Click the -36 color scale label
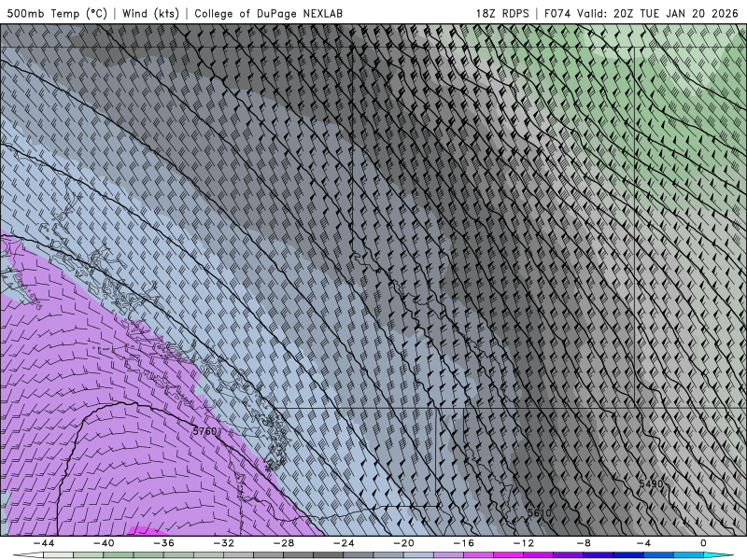Viewport: 747px width, 560px height. (x=163, y=543)
